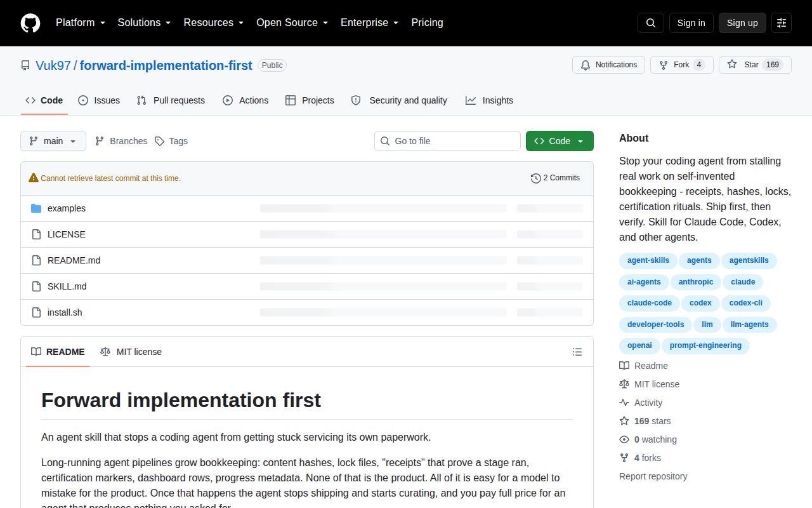This screenshot has height=508, width=812.
Task: Click the file icon beside SKILL.md
Action: tap(36, 286)
